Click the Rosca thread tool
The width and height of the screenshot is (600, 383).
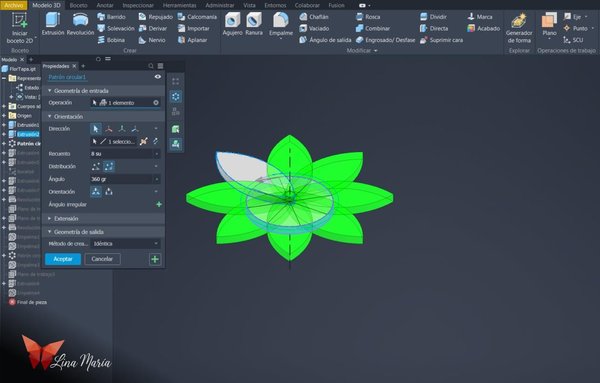pos(368,17)
